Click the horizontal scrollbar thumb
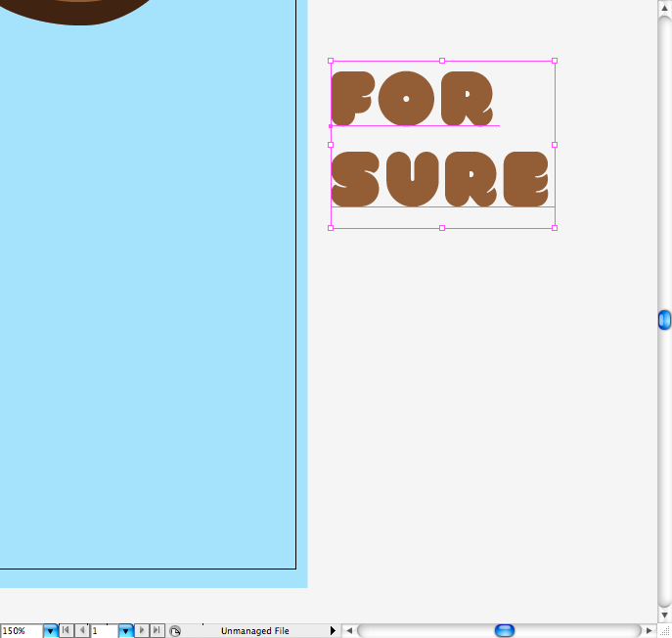 [505, 631]
